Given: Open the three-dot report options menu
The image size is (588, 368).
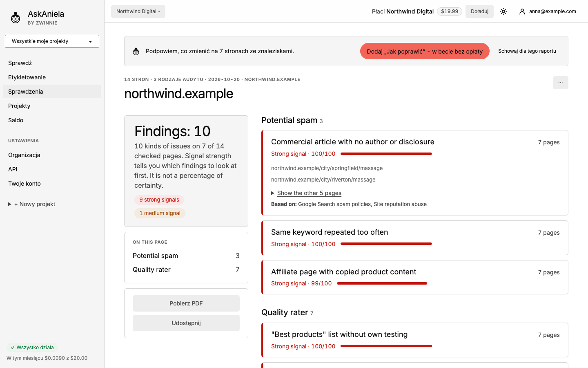Looking at the screenshot, I should tap(561, 83).
